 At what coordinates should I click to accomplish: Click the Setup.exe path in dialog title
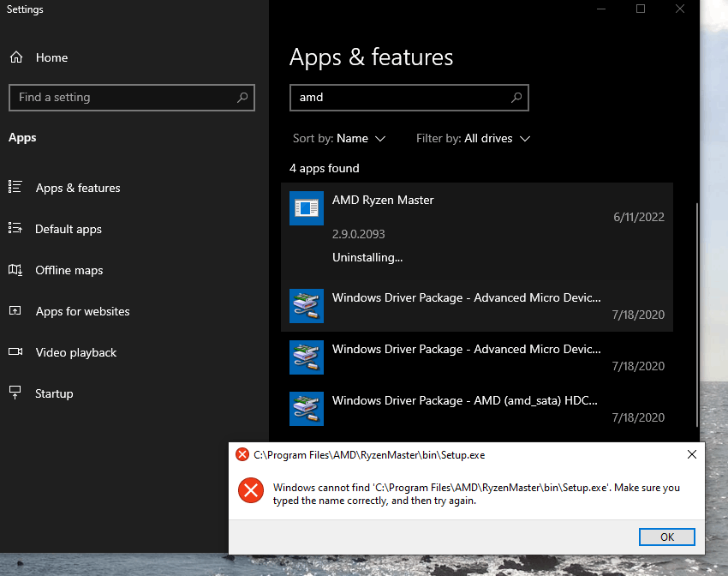tap(369, 455)
